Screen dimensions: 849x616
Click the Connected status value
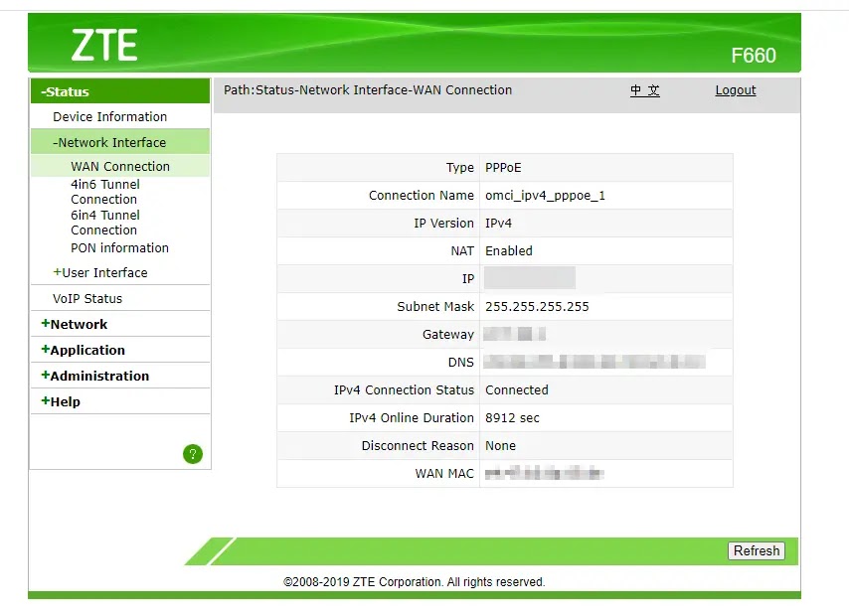click(x=517, y=390)
